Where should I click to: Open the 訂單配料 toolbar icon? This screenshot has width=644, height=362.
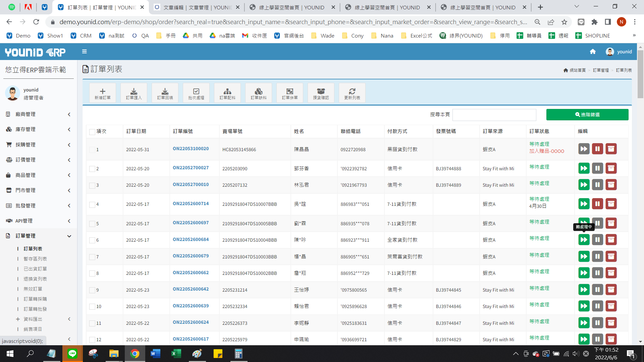tap(227, 92)
